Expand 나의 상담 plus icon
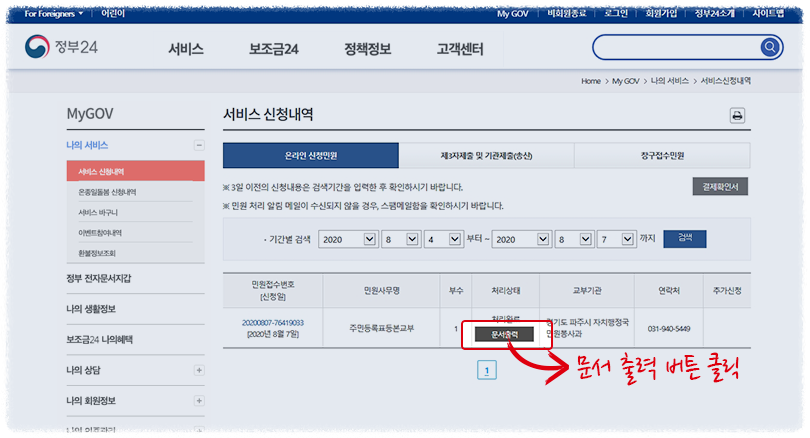The height and width of the screenshot is (438, 810). tap(199, 370)
